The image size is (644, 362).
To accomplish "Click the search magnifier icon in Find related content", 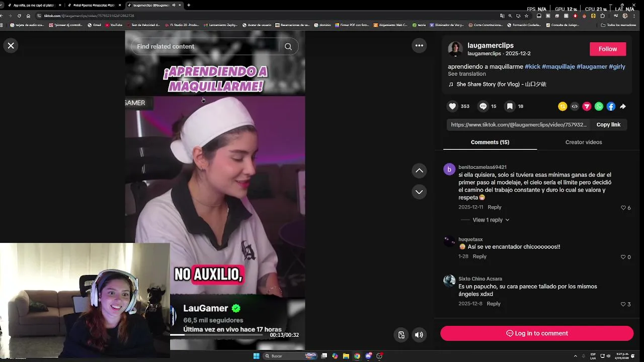I will coord(288,46).
